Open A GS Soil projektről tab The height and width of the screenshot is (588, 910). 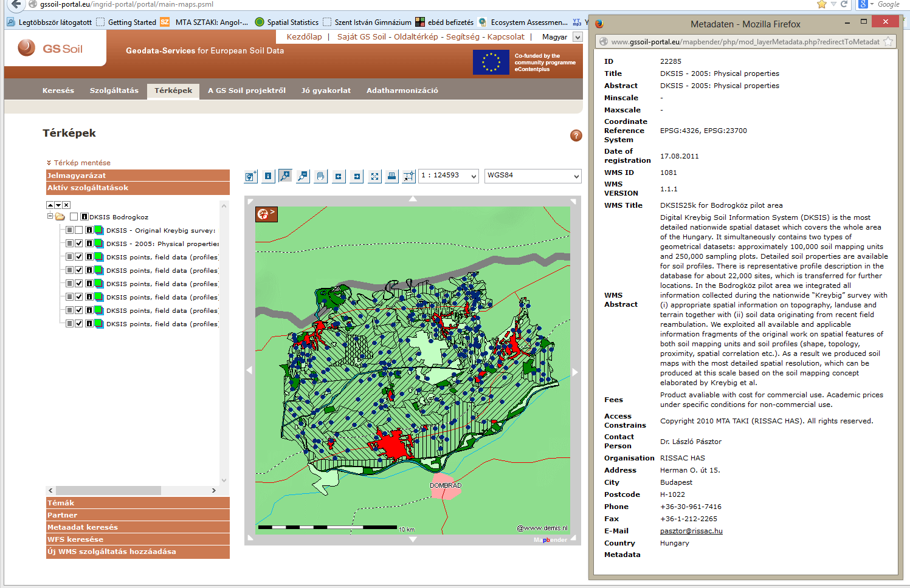click(x=247, y=91)
